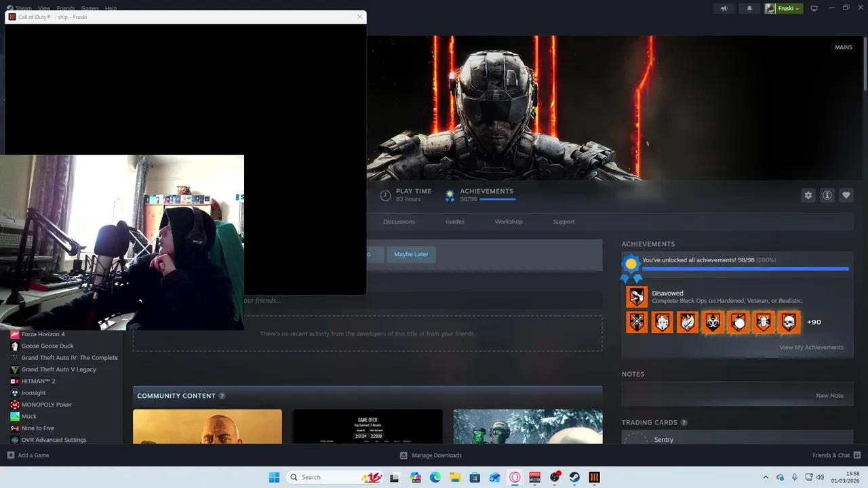Create a New Note

click(829, 395)
